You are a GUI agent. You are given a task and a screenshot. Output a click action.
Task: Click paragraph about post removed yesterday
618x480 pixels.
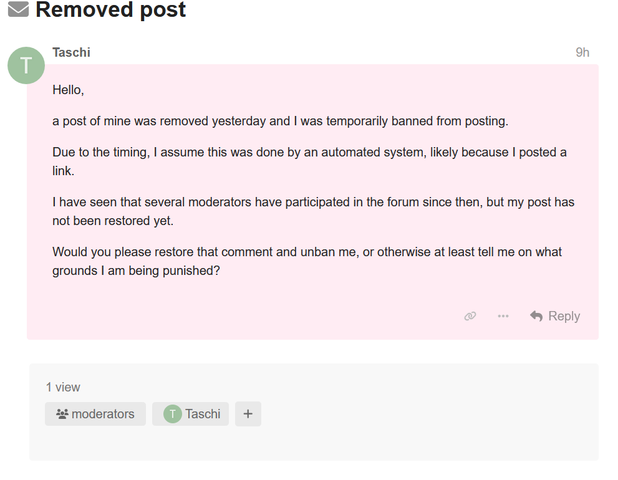pyautogui.click(x=280, y=121)
